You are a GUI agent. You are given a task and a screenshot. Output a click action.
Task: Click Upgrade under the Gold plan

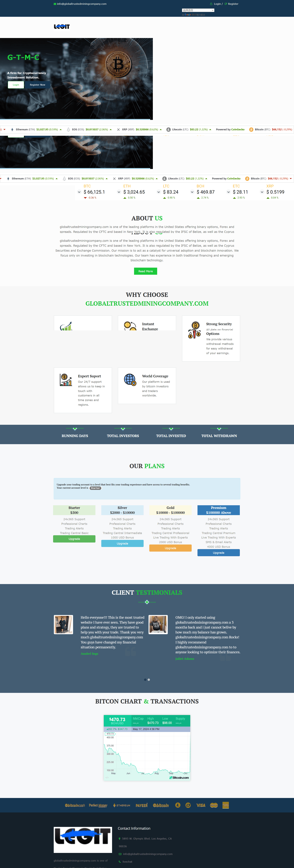click(x=171, y=548)
